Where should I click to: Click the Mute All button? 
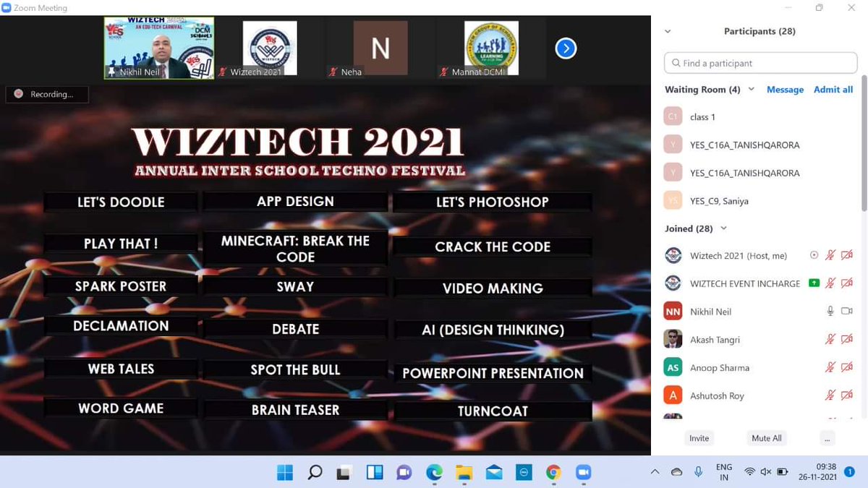pyautogui.click(x=767, y=438)
